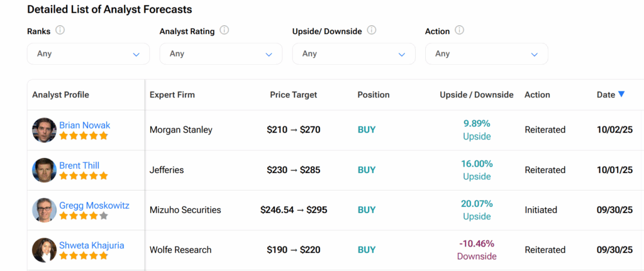Open the Ranks dropdown
Viewport: 644px width, 271px height.
point(88,54)
